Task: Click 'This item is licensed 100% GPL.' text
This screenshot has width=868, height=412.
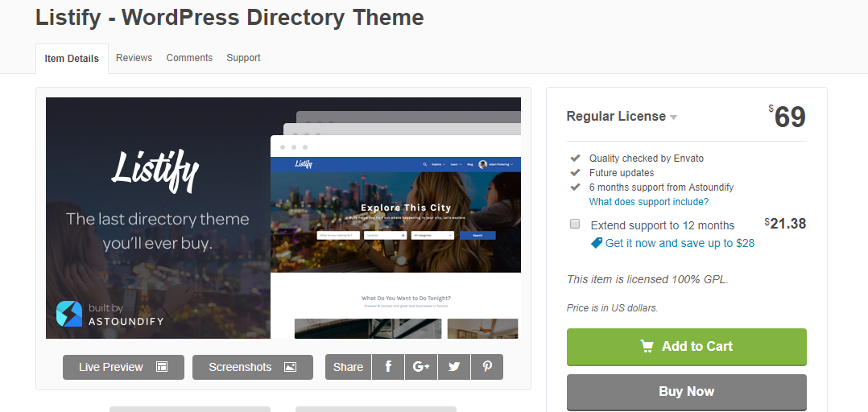Action: tap(647, 279)
